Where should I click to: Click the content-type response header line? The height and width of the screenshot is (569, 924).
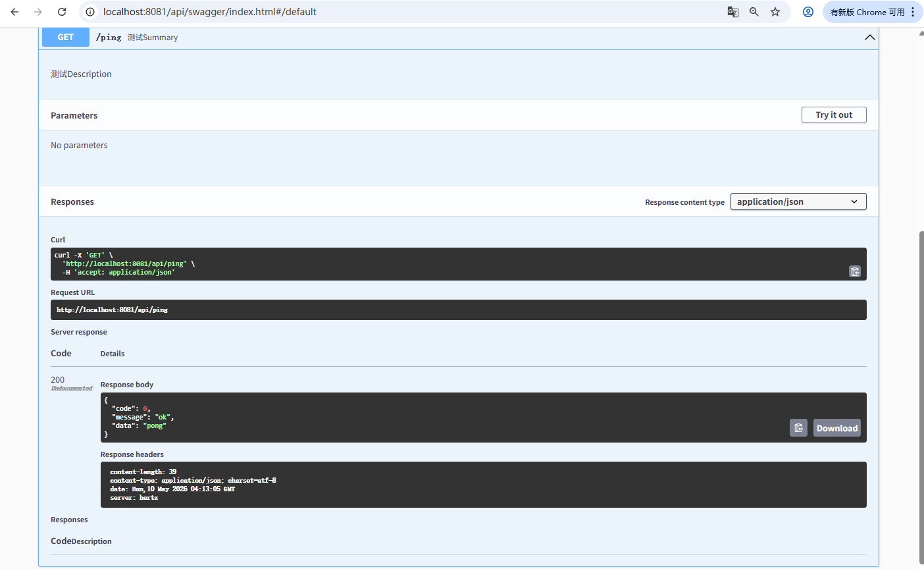[x=193, y=480]
